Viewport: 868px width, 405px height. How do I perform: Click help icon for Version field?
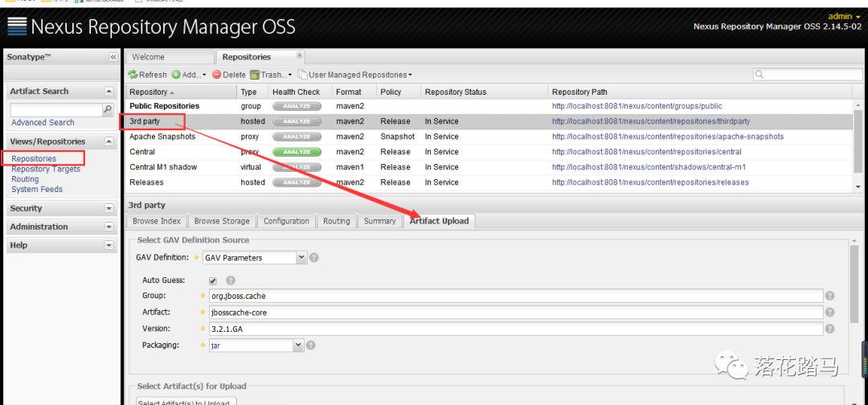click(x=829, y=329)
